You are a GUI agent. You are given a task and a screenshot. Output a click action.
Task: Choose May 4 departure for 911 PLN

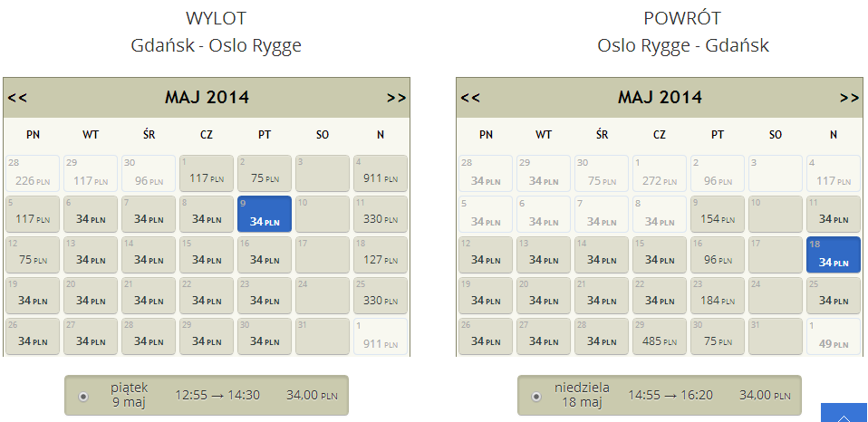(x=381, y=173)
